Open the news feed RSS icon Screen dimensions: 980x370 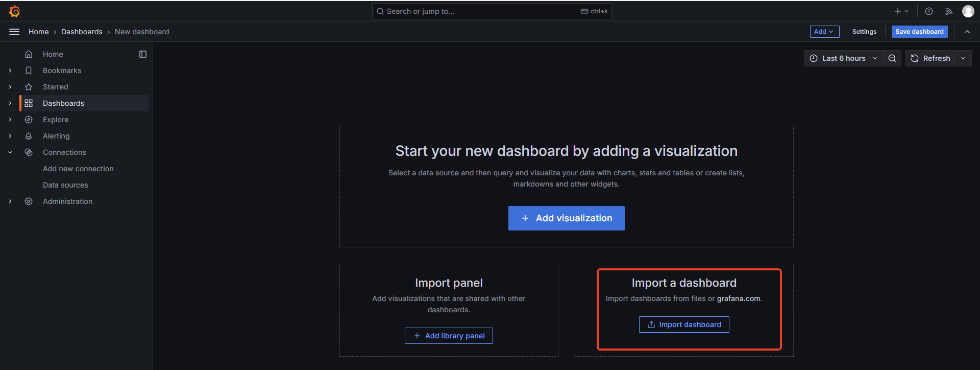pos(949,11)
